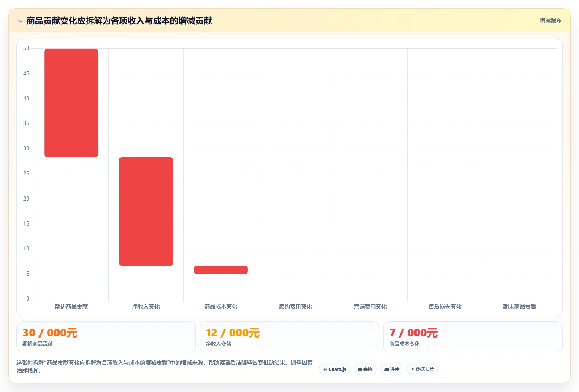Click the y-axis value 50
Image resolution: width=579 pixels, height=392 pixels.
point(26,48)
